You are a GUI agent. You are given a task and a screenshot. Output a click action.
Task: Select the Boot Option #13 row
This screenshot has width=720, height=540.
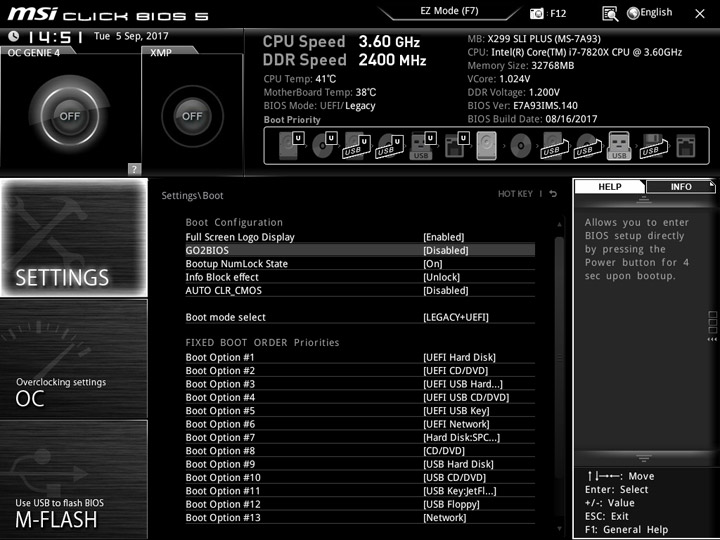click(360, 518)
